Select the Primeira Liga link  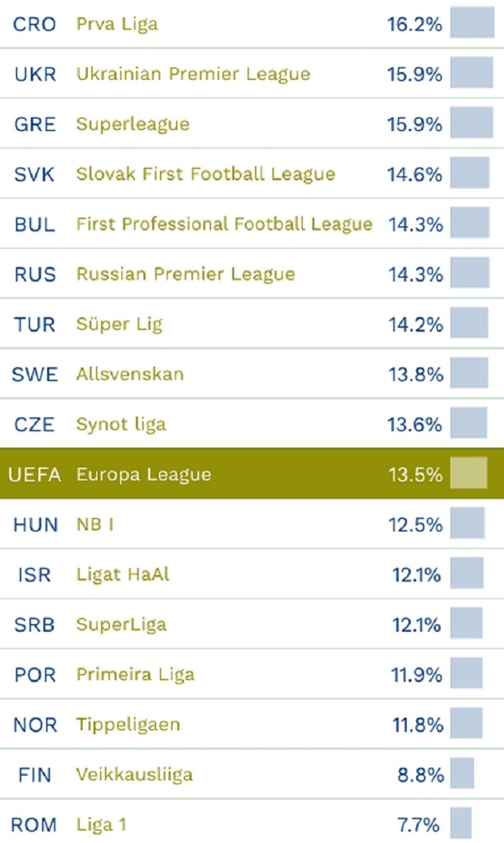coord(135,674)
